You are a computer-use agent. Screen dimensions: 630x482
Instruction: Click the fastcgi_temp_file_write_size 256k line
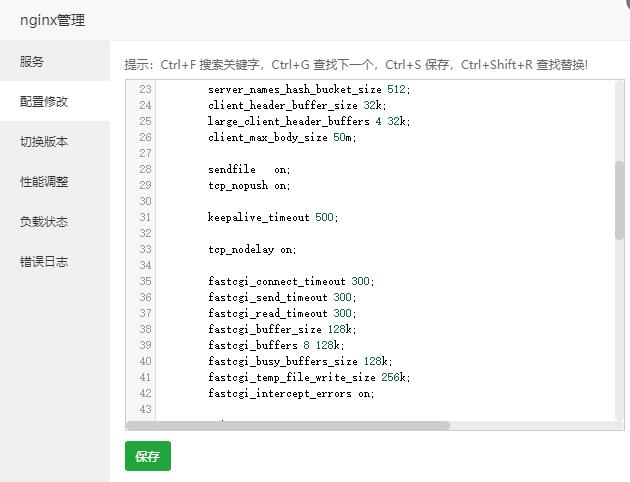309,378
